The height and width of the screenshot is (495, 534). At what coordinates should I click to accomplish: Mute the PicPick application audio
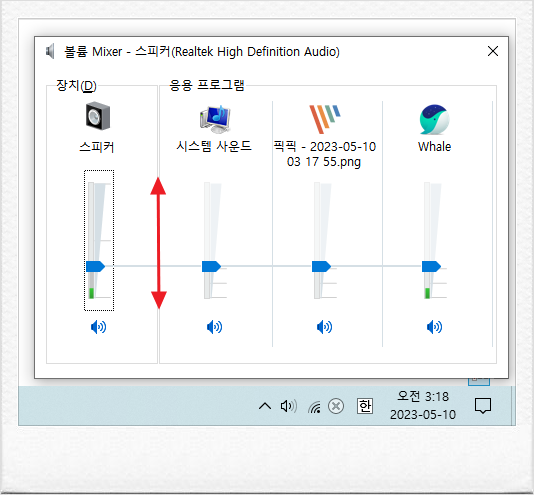[x=325, y=327]
